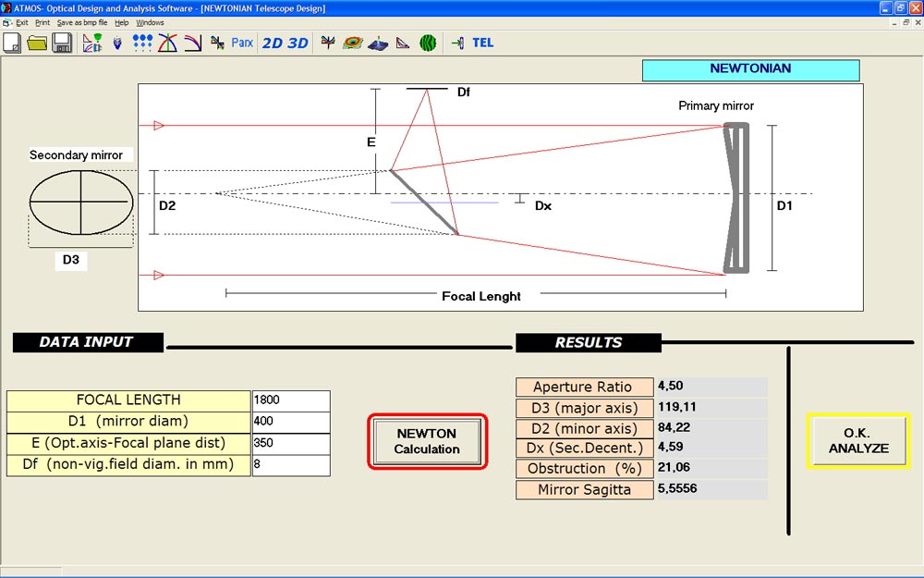The height and width of the screenshot is (578, 924).
Task: Open the red and blue curves plot
Action: pos(167,43)
